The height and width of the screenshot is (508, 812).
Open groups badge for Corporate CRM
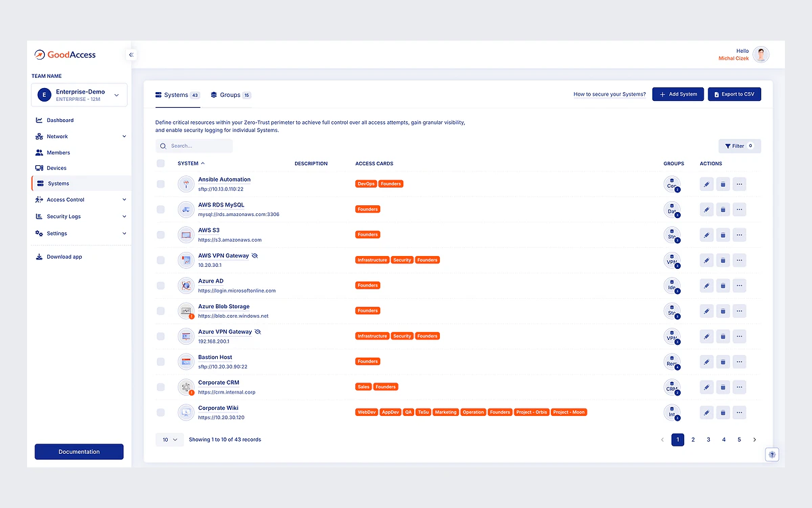coord(672,387)
